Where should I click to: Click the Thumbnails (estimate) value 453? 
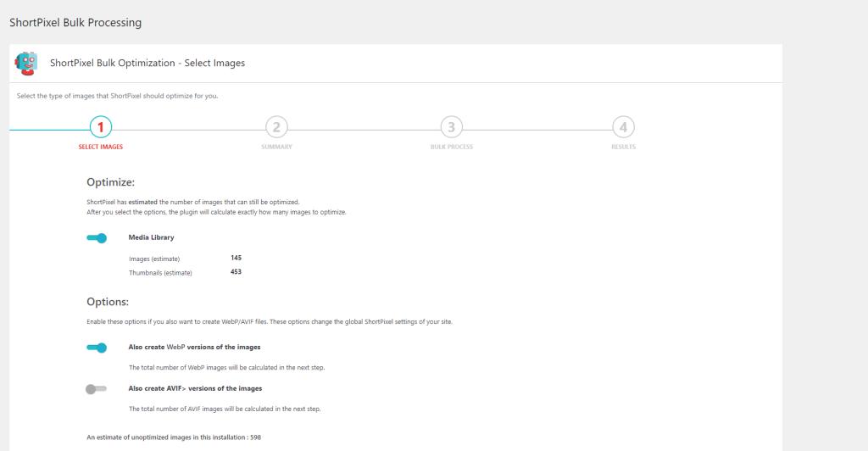(236, 272)
